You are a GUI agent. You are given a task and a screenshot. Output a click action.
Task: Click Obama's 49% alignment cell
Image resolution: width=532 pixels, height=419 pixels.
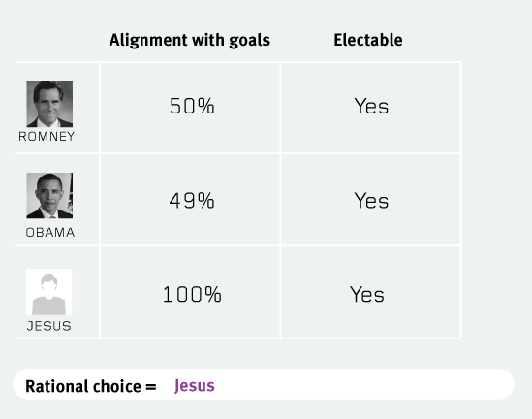(190, 199)
